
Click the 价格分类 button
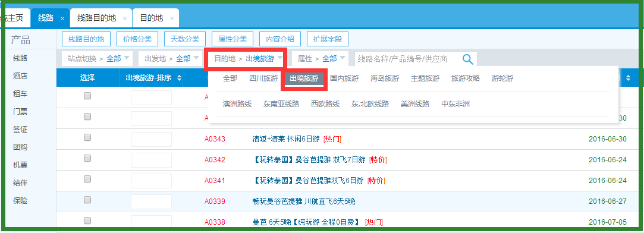[x=137, y=39]
